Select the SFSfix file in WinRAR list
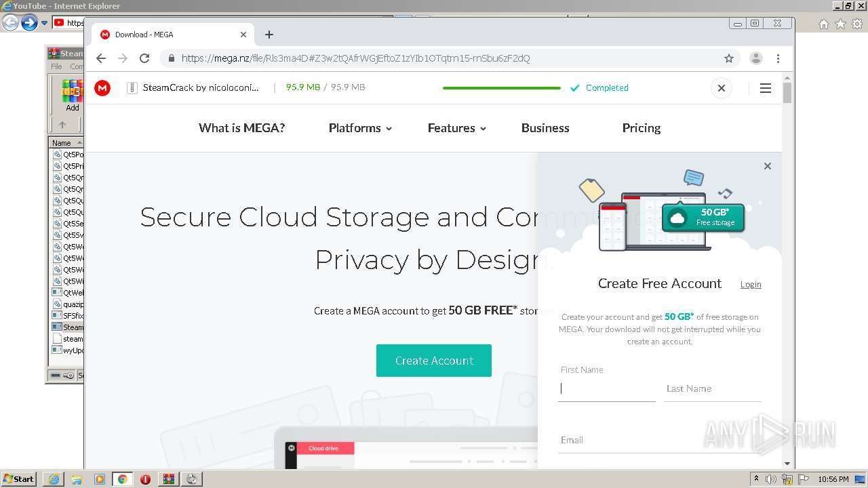The height and width of the screenshot is (488, 868). [68, 316]
